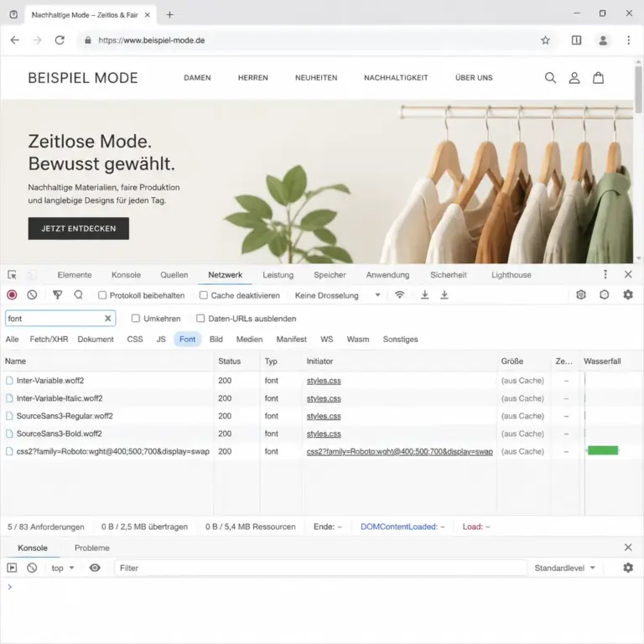This screenshot has width=644, height=644.
Task: Stop network recording with the red button
Action: (x=12, y=295)
